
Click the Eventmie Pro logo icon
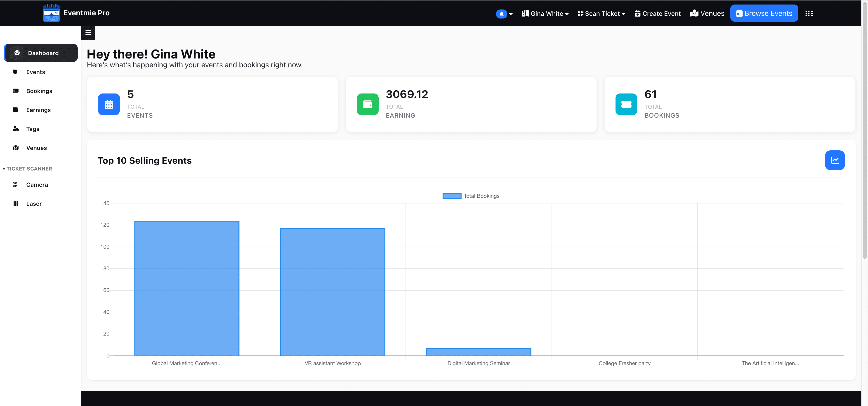pyautogui.click(x=51, y=13)
